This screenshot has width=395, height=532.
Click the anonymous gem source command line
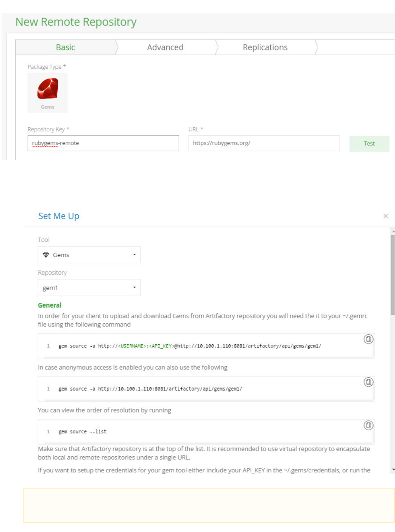(x=150, y=389)
